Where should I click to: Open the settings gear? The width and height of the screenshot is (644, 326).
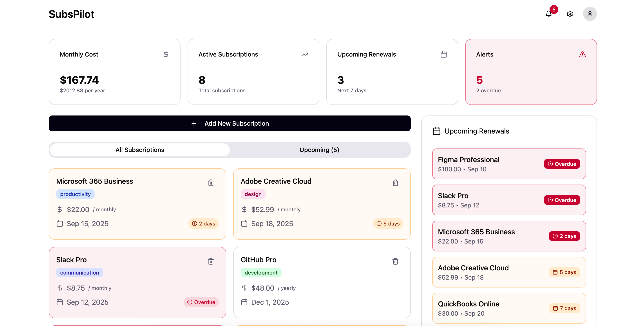[x=570, y=14]
